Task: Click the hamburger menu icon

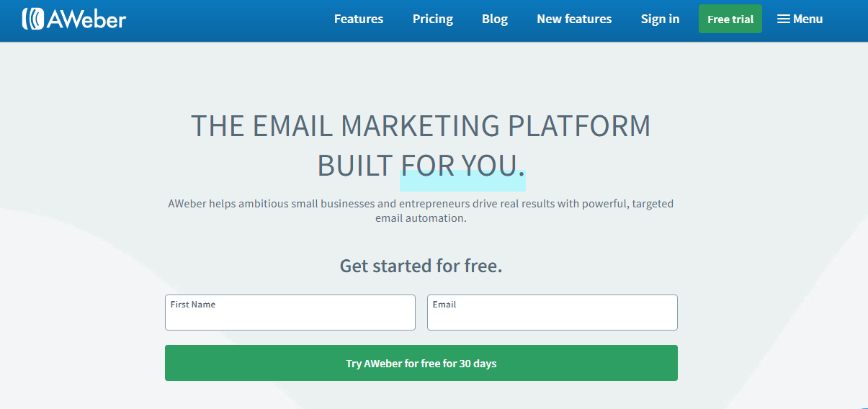Action: 784,19
